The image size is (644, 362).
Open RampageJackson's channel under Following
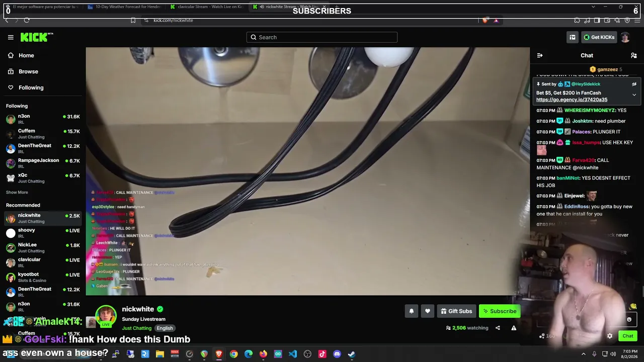(43, 163)
